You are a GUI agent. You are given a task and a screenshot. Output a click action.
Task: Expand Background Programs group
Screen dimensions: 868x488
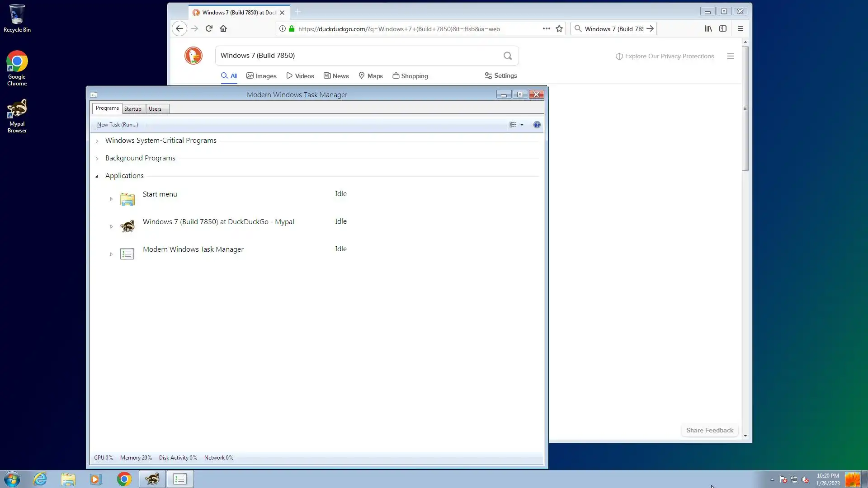[97, 159]
